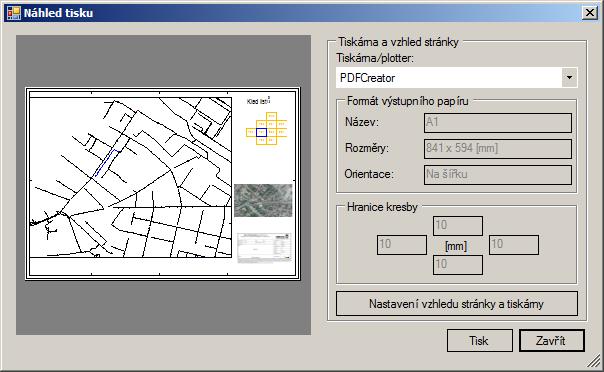The image size is (604, 372).
Task: Click the Název: label
Action: (362, 122)
